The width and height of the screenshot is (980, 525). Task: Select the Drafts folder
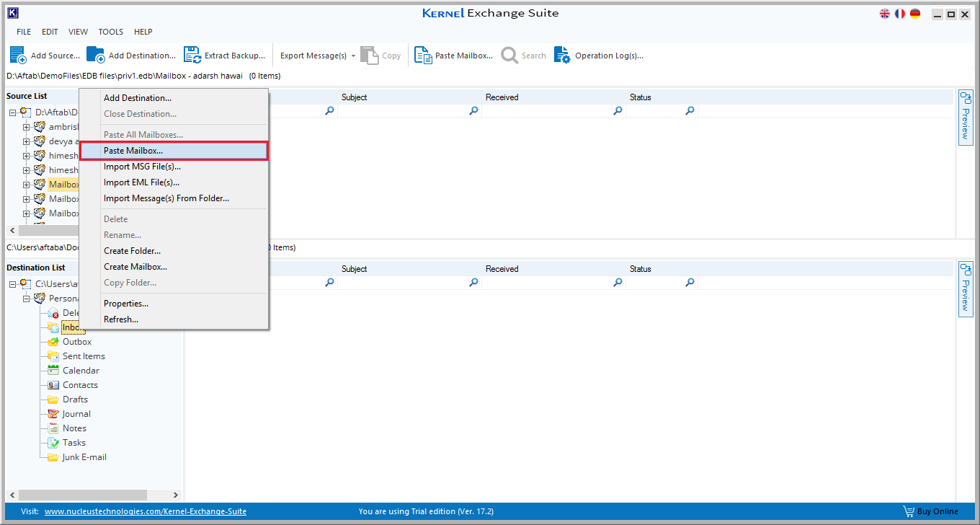point(75,400)
